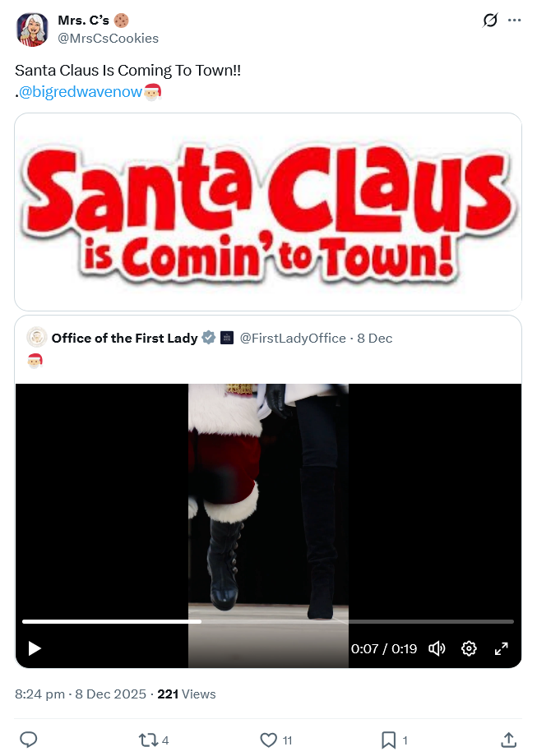The image size is (537, 756).
Task: Click the Grok slash-circle icon
Action: pyautogui.click(x=490, y=21)
